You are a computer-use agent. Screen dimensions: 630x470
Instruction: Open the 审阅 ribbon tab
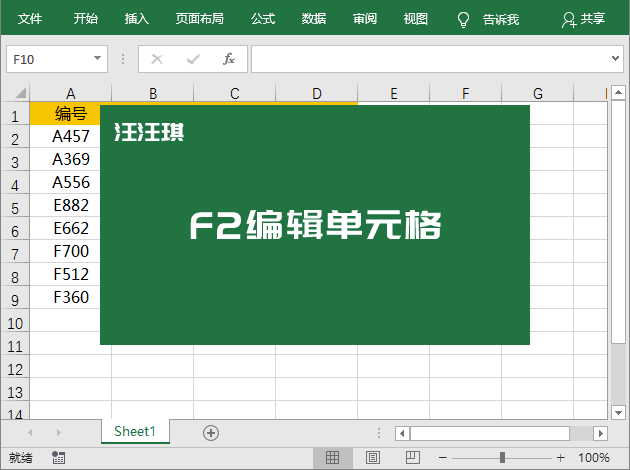coord(365,18)
